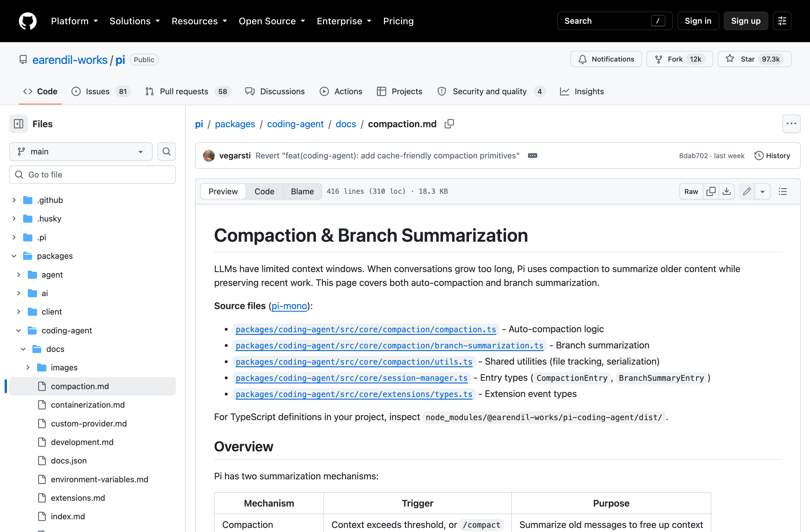Select compaction.md in file tree
Viewport: 810px width, 532px height.
[x=93, y=386]
